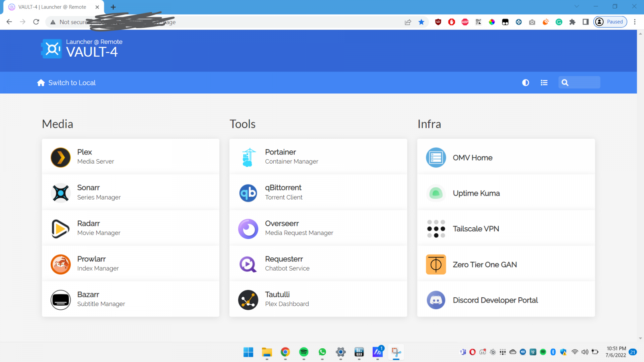Screen dimensions: 644x362
Task: Click the Zero Tier One GAN label
Action: (485, 264)
